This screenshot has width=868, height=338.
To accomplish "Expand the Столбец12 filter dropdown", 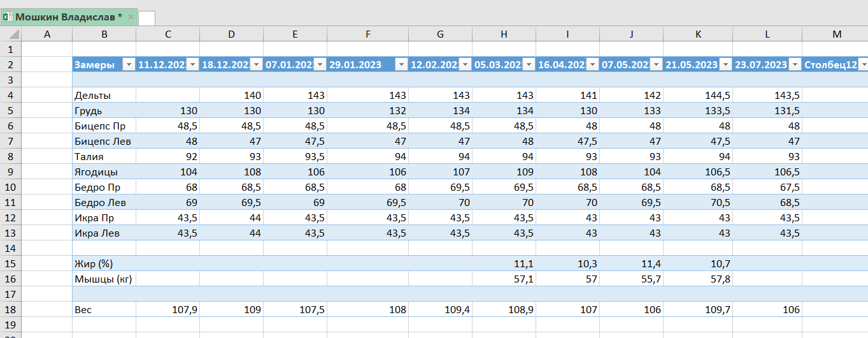I will pos(863,64).
